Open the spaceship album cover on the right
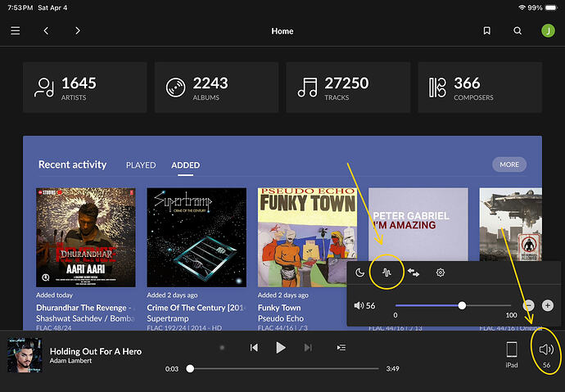This screenshot has width=565, height=392. pyautogui.click(x=510, y=224)
